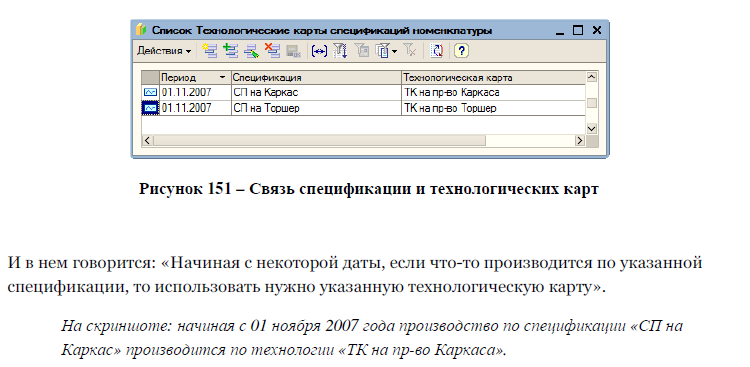
Task: Add a new record with the toolbar icon
Action: [210, 51]
